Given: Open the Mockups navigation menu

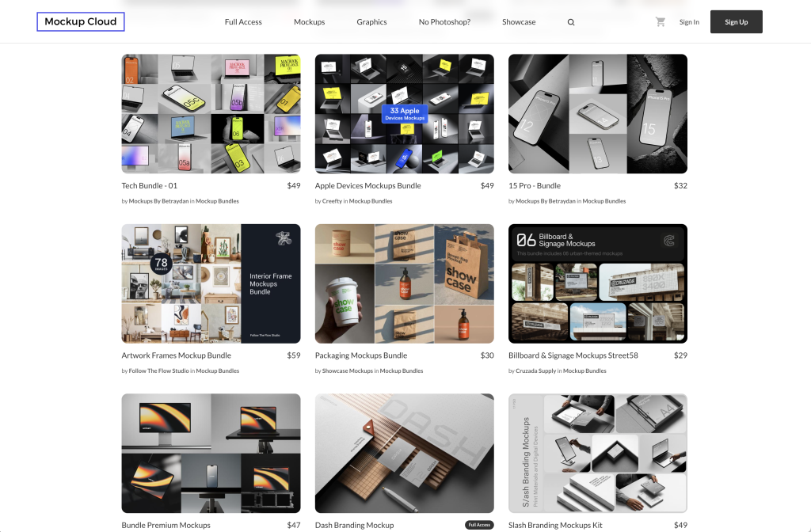Looking at the screenshot, I should click(309, 22).
